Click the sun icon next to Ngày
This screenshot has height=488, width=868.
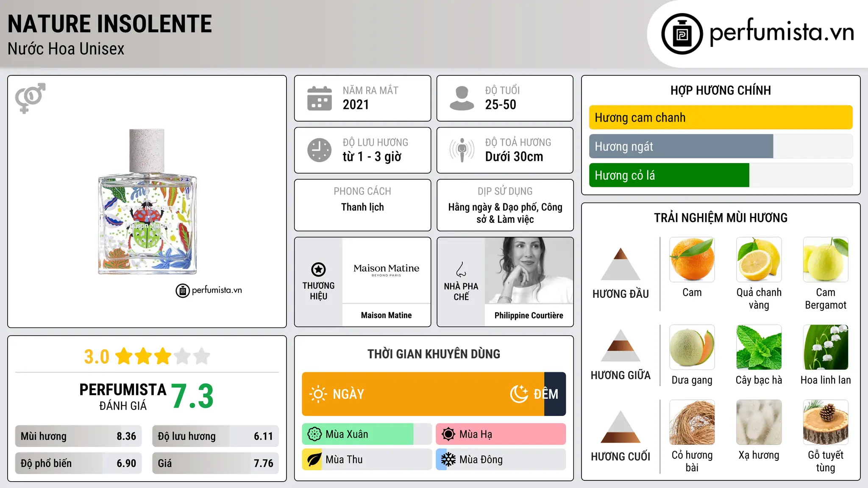tap(318, 394)
